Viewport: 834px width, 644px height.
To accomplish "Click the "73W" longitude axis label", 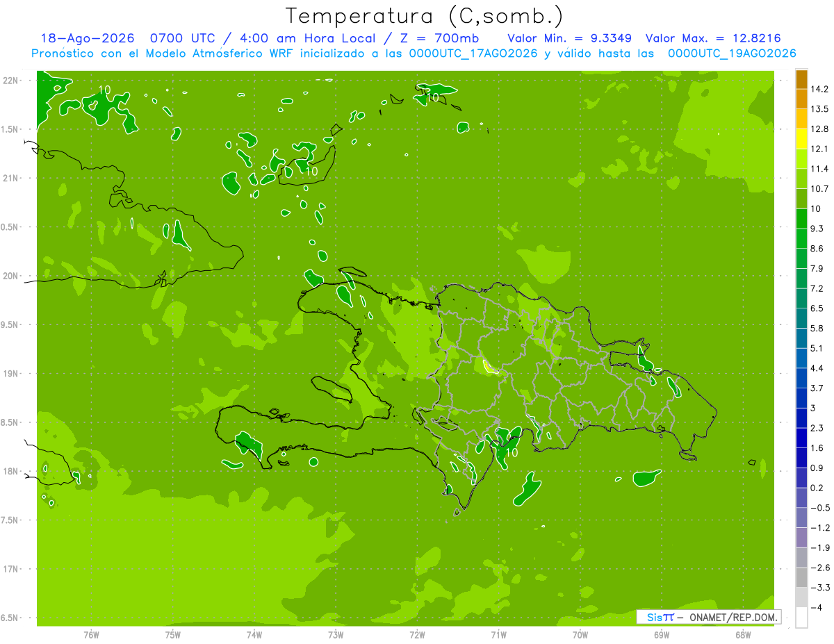I will 336,635.
